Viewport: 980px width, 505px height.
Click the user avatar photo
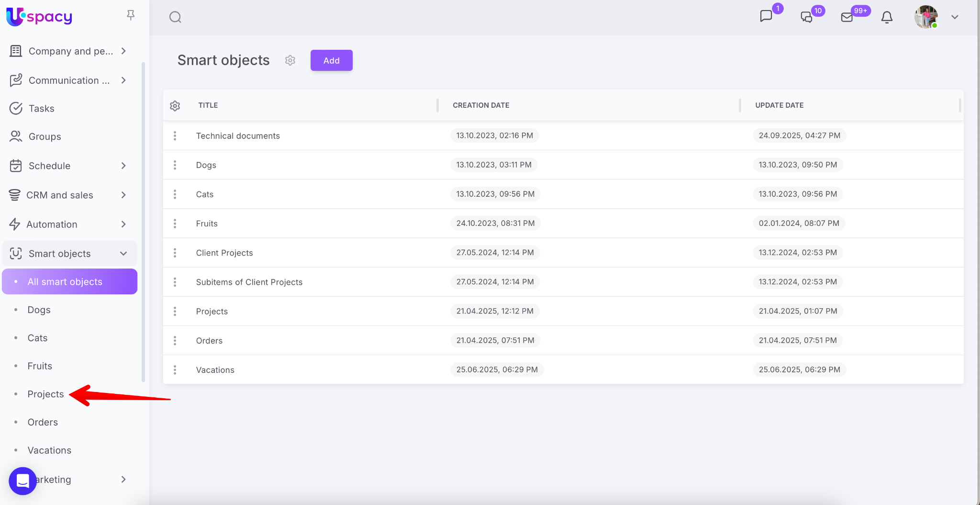(926, 17)
